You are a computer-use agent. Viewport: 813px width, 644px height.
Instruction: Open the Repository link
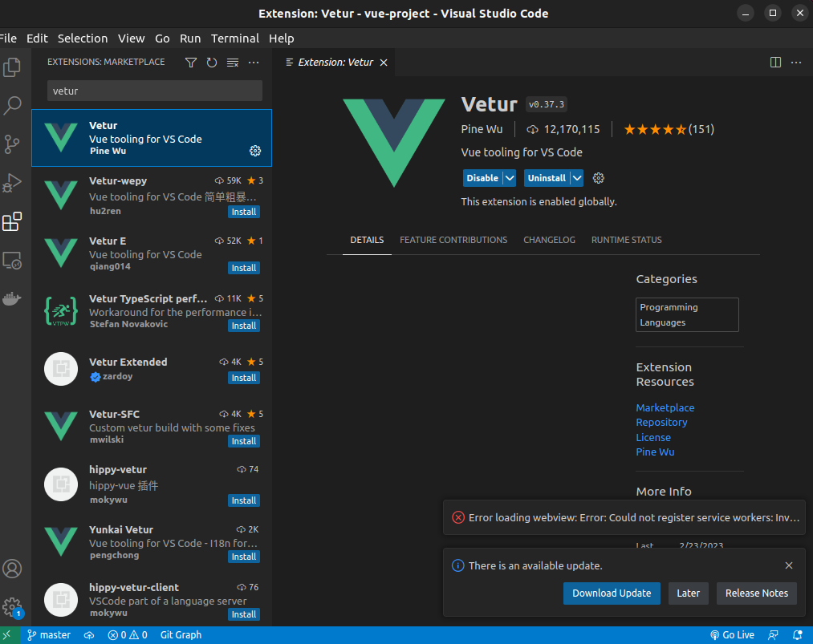point(661,423)
